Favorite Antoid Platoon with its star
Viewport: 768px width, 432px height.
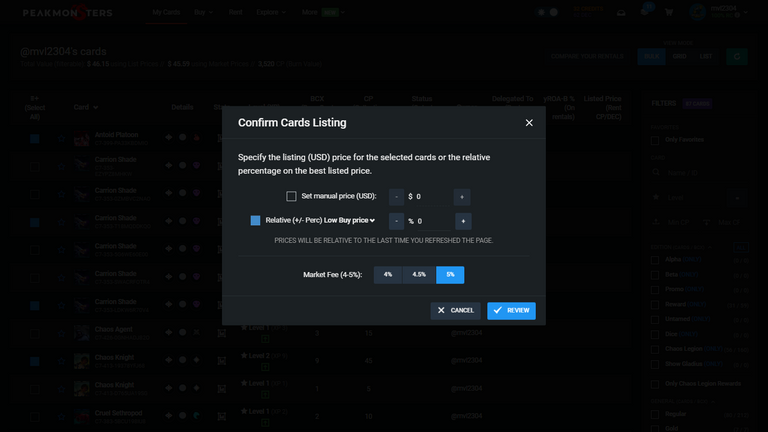[61, 139]
